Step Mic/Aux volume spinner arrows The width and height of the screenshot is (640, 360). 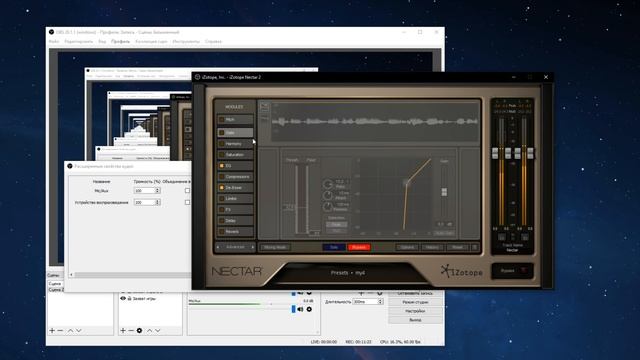158,191
